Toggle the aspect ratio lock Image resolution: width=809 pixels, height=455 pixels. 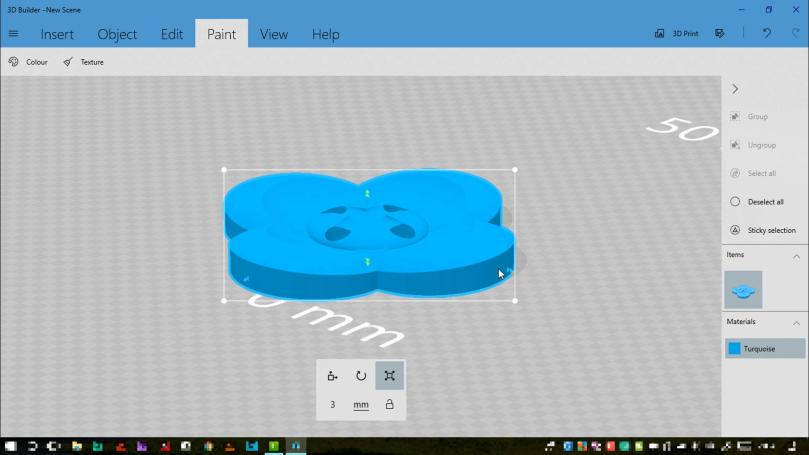pyautogui.click(x=390, y=404)
